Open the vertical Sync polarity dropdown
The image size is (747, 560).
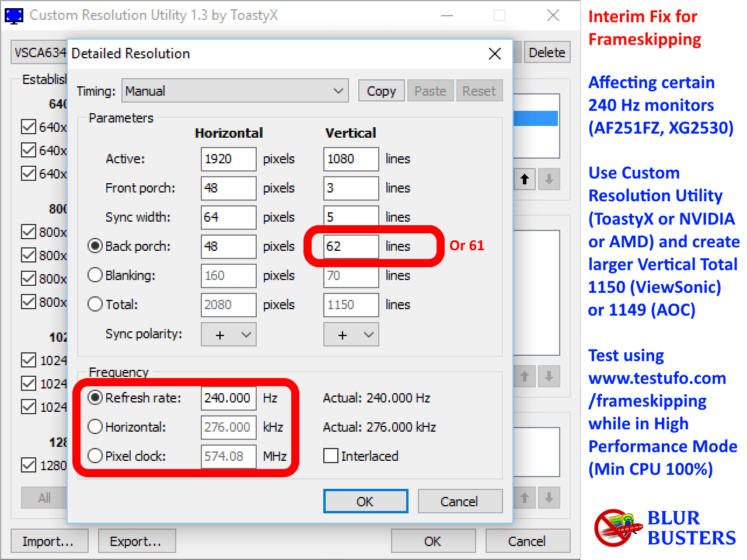click(351, 334)
